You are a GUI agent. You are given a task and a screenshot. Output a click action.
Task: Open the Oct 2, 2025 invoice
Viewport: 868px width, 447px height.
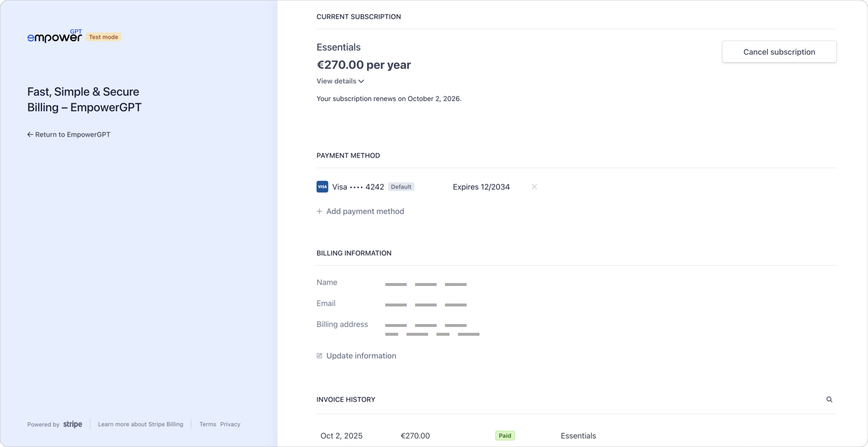click(341, 436)
